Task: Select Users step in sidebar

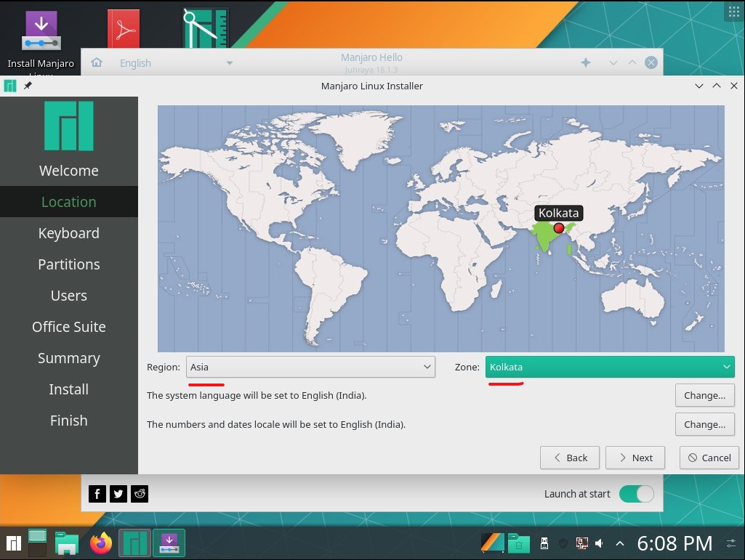Action: [69, 296]
